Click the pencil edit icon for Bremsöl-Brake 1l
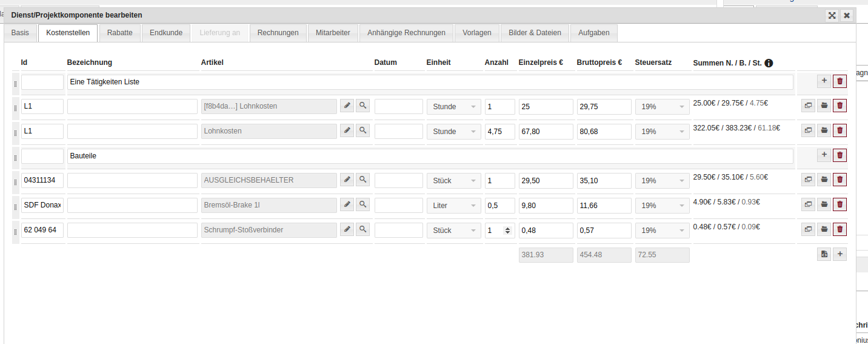The height and width of the screenshot is (344, 868). 347,205
